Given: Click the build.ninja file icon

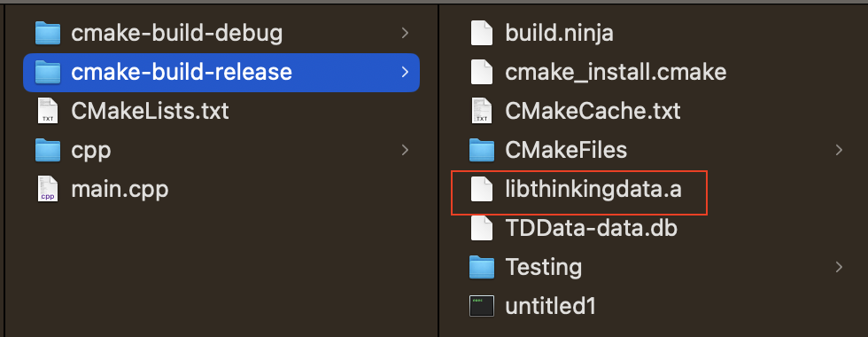Looking at the screenshot, I should click(x=481, y=34).
